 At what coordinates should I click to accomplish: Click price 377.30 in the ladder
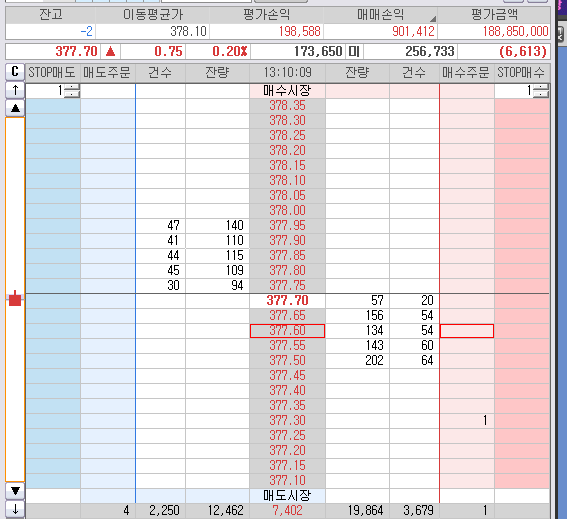click(x=287, y=421)
